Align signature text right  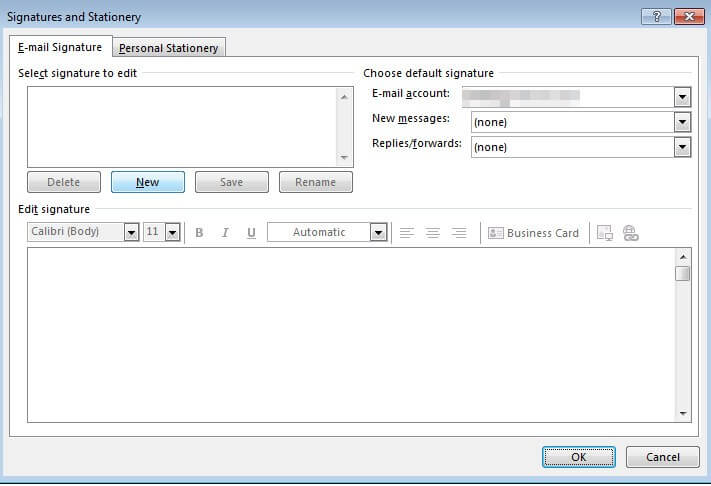[459, 233]
